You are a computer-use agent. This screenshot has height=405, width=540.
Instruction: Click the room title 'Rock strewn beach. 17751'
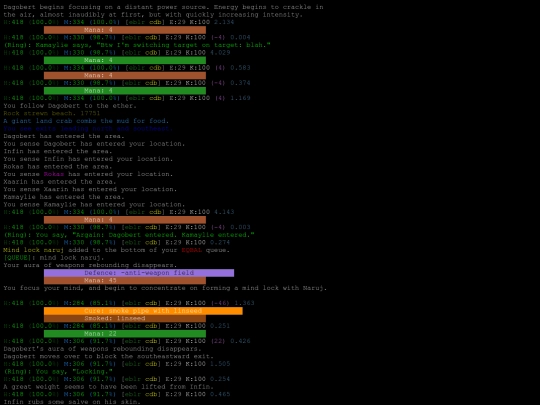pos(52,113)
